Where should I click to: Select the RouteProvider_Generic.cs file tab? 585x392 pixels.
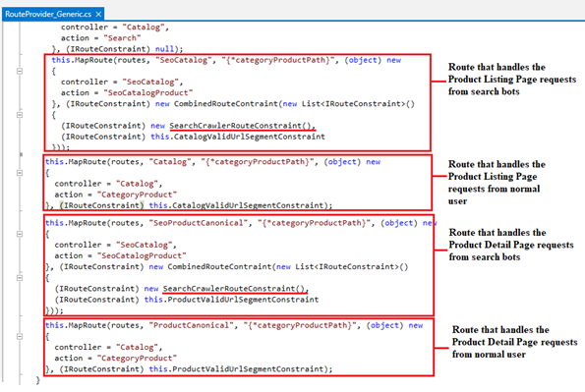[48, 14]
